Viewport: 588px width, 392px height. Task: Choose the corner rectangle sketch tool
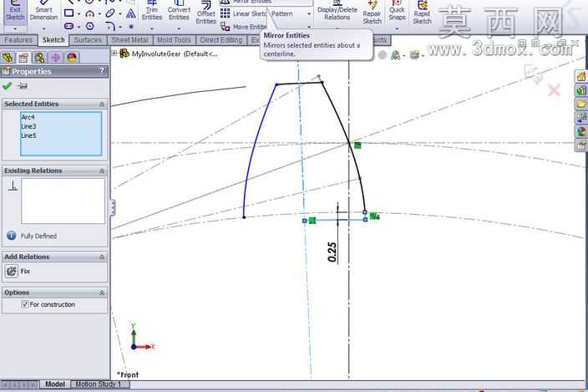[x=69, y=13]
